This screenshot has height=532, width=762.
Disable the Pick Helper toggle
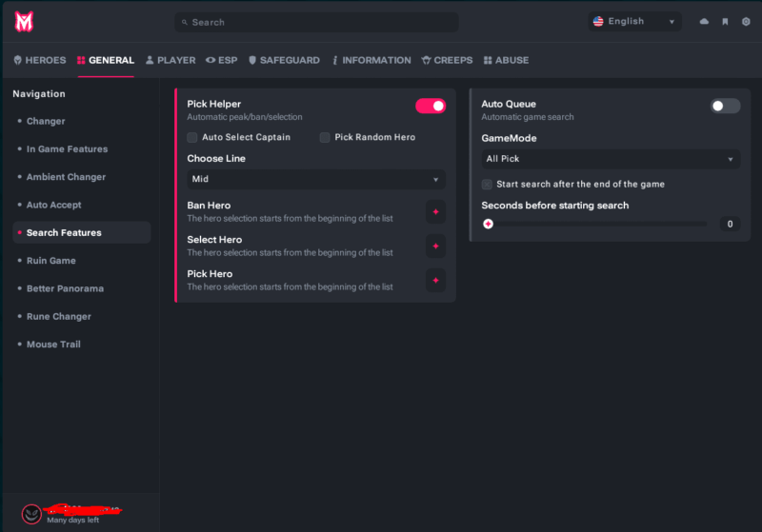click(x=431, y=106)
